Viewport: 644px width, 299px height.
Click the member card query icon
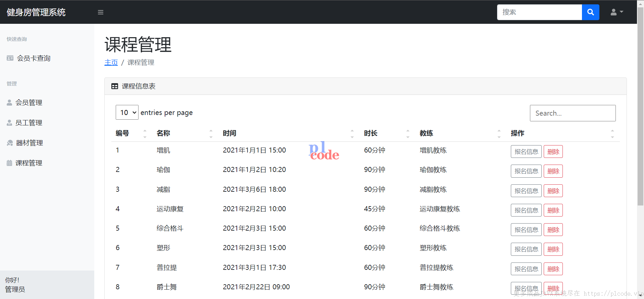(10, 58)
